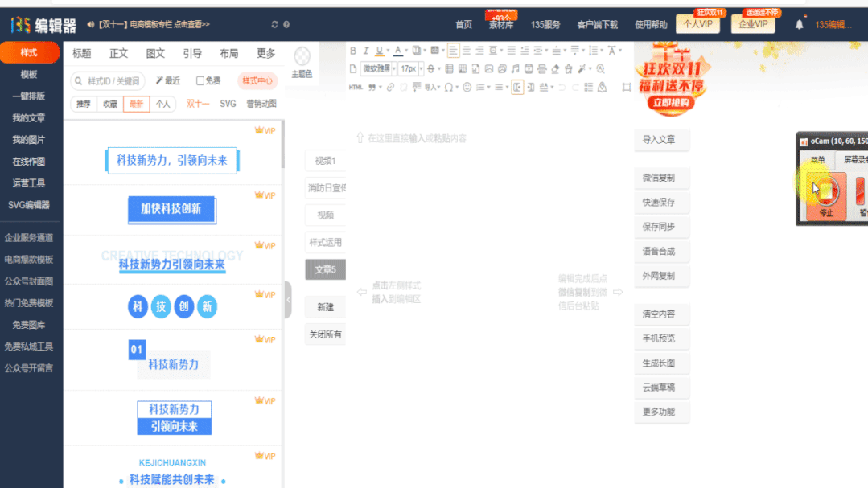Switch to the 标题 style tab
Viewport: 868px width, 488px height.
(x=81, y=53)
